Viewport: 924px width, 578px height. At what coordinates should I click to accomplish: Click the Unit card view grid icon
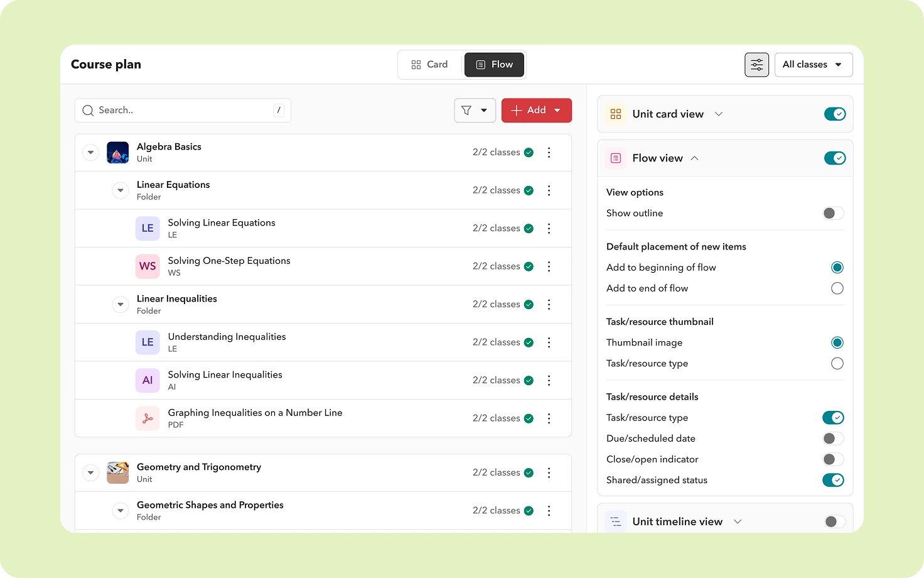click(616, 114)
